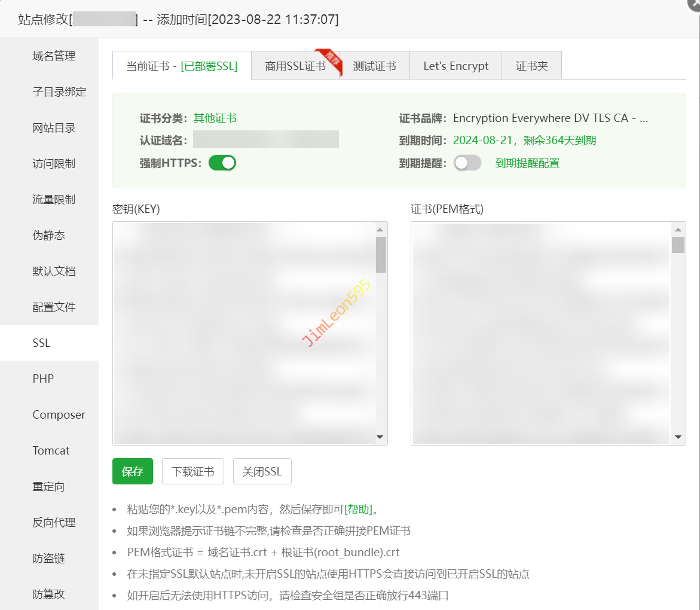Close the site modification dialog
This screenshot has height=610, width=700.
point(693,3)
